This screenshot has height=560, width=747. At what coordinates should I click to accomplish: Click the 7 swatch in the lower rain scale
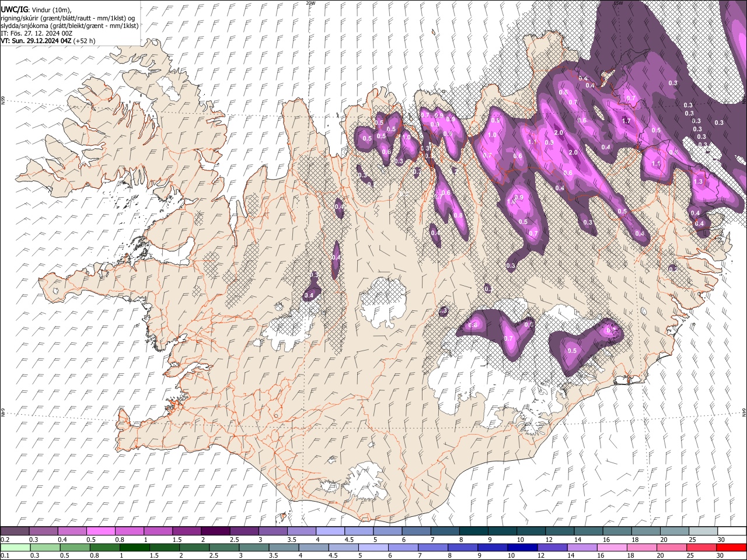coord(433,547)
